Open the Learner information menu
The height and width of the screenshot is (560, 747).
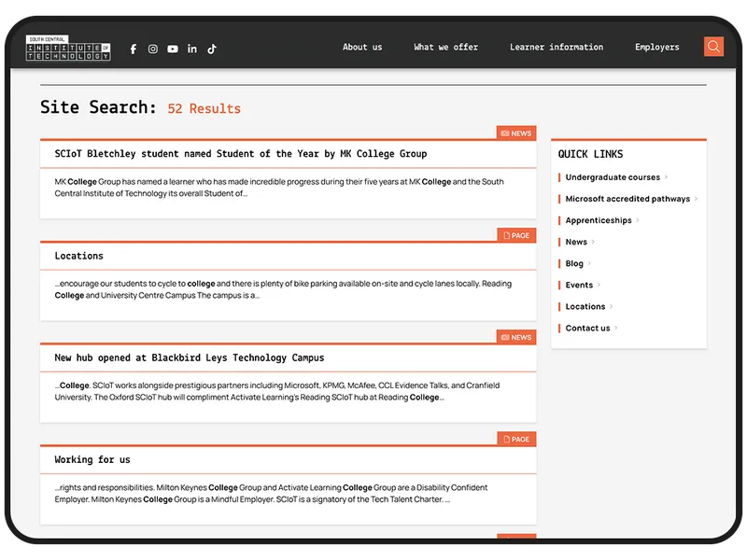tap(557, 48)
